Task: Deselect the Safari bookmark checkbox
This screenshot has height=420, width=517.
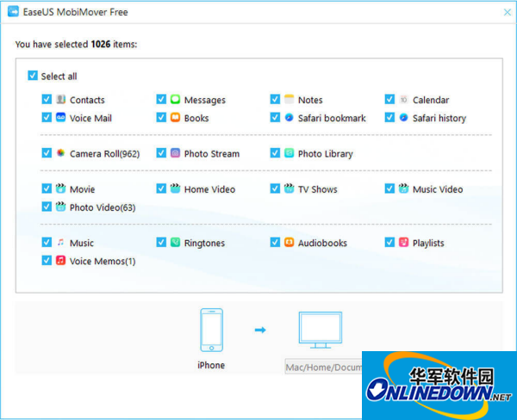Action: (275, 117)
